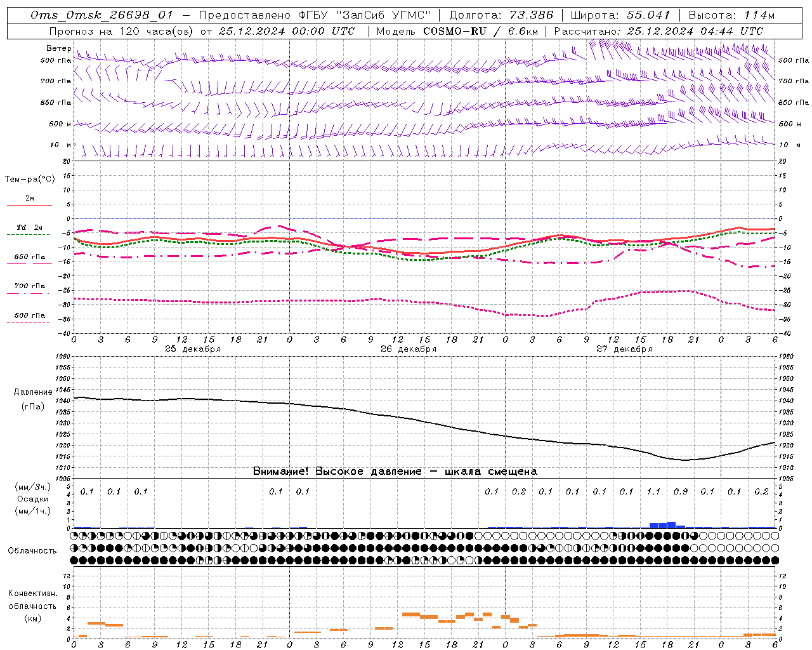The image size is (812, 650).
Task: Select the model name COSMO-RU / 6.6км
Action: click(x=480, y=31)
